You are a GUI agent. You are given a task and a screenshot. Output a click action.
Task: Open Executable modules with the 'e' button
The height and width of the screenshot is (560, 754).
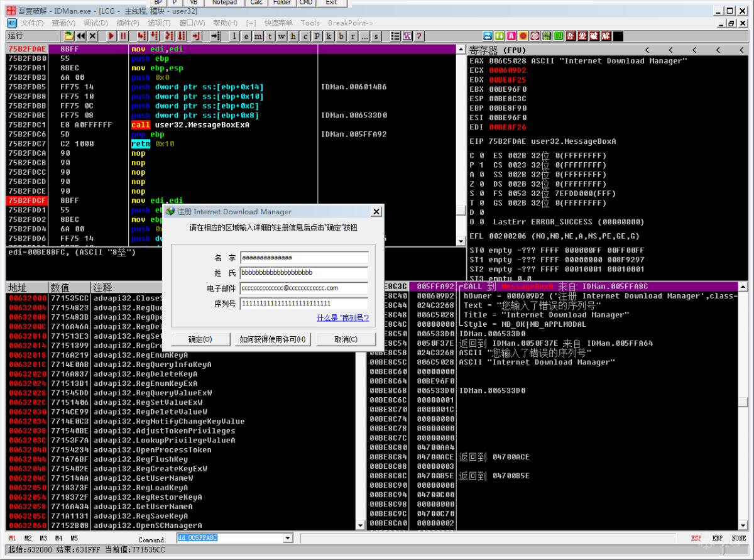click(x=246, y=36)
